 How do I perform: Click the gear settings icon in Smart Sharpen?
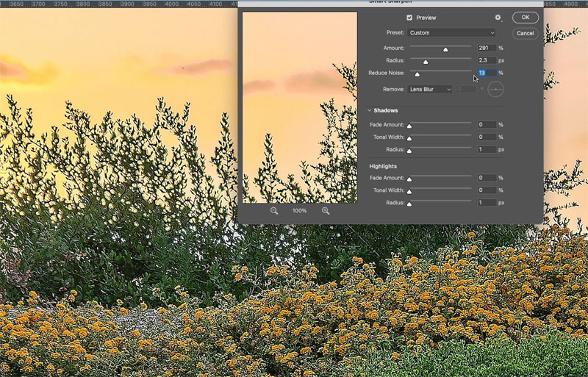click(x=498, y=17)
